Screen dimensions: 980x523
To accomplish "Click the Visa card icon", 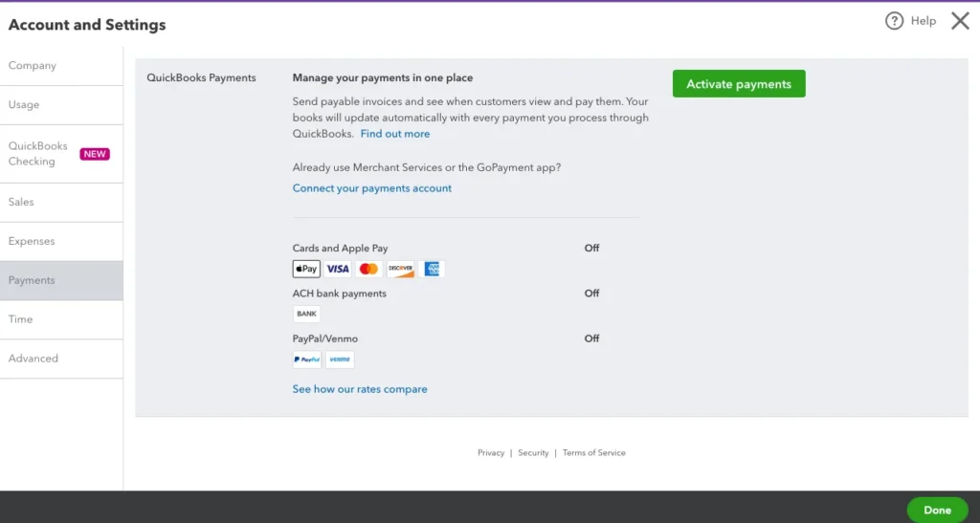I will 338,269.
